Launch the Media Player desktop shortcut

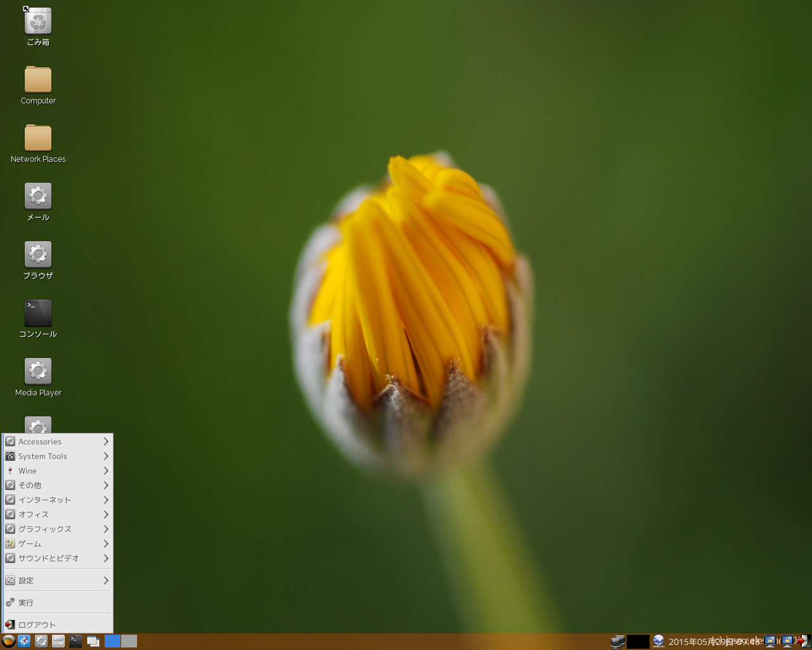point(38,372)
